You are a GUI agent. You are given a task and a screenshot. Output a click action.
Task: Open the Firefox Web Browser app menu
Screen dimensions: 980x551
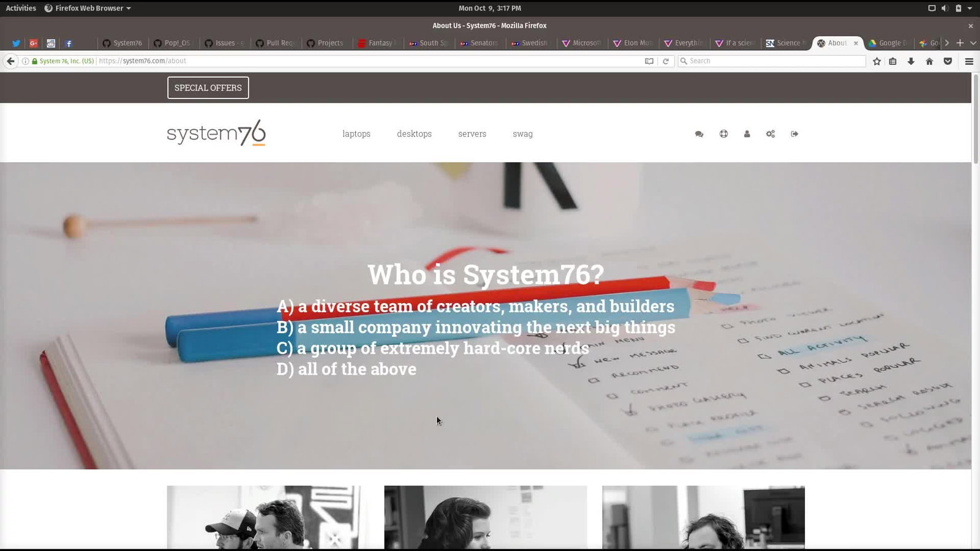pyautogui.click(x=88, y=8)
